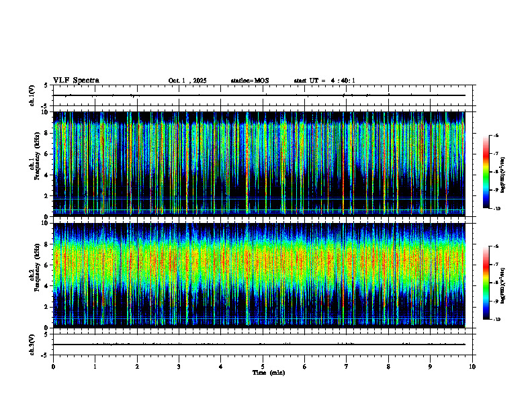
Task: Click time axis tick label '7'
Action: coord(347,367)
